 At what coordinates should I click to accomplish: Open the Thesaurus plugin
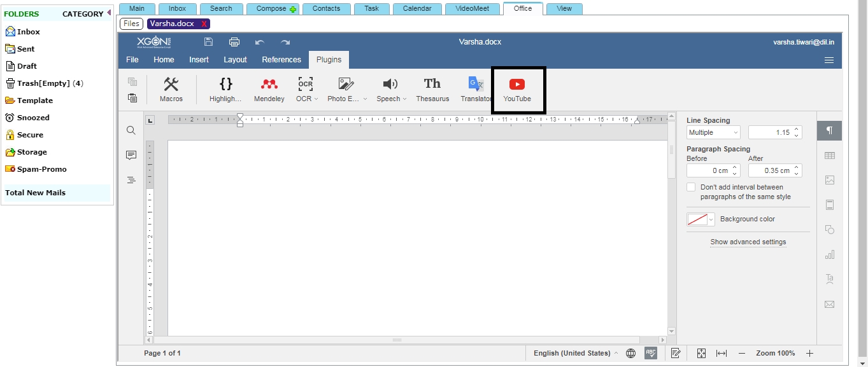[x=432, y=90]
